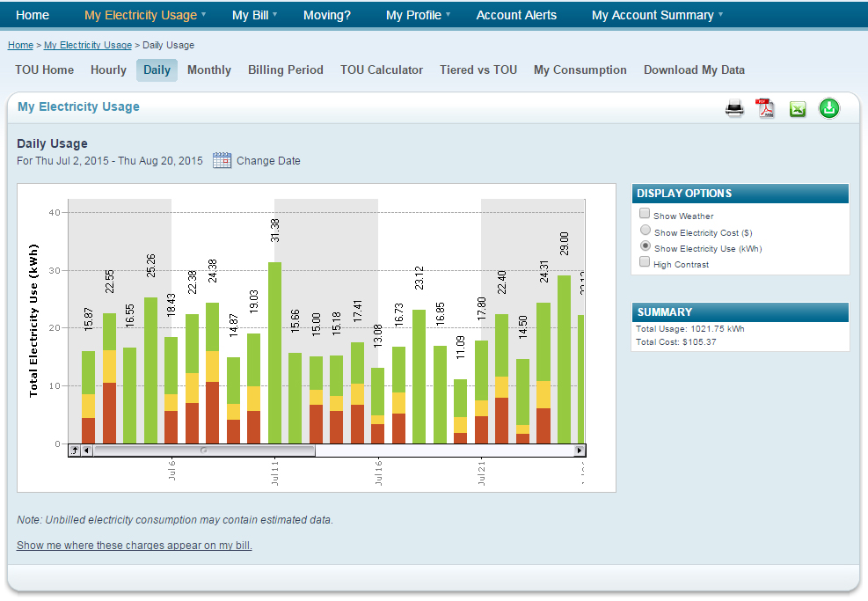The height and width of the screenshot is (601, 868).
Task: Export usage data to Excel
Action: (798, 109)
